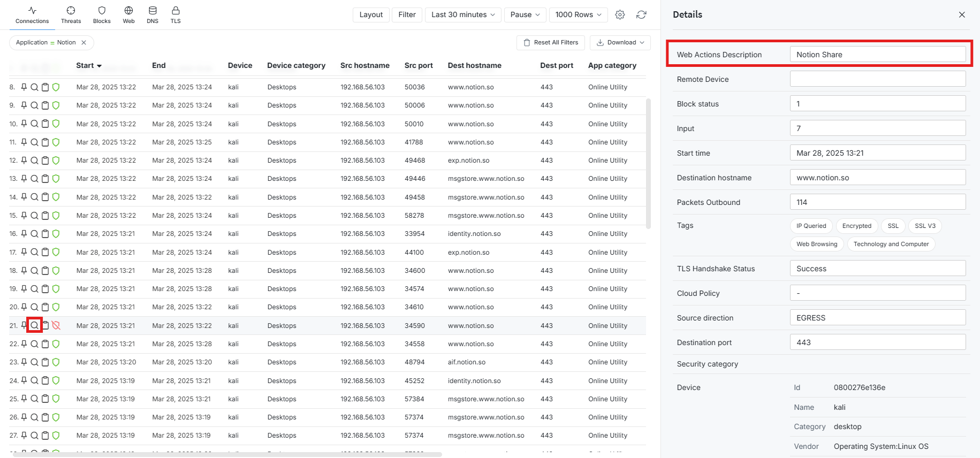
Task: Open the DNS tab
Action: 153,15
